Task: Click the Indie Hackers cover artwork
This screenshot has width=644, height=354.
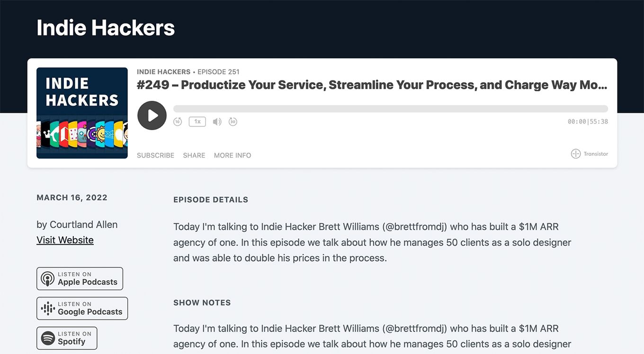Action: [82, 113]
